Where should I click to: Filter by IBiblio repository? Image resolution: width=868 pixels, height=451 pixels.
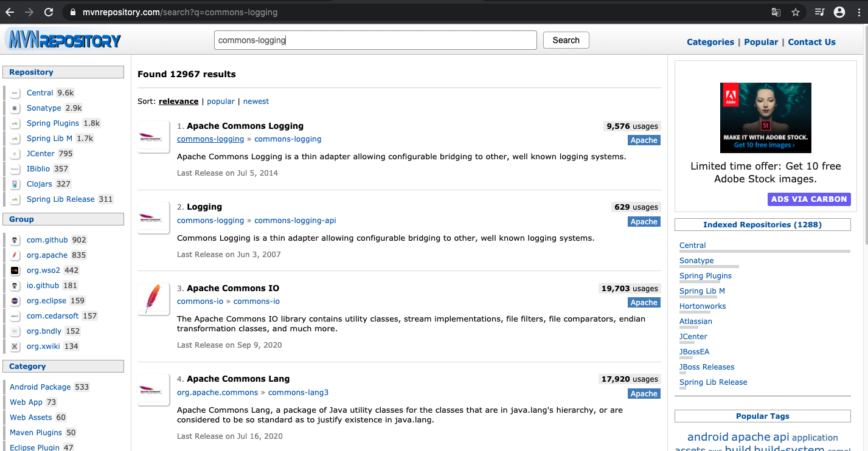38,169
